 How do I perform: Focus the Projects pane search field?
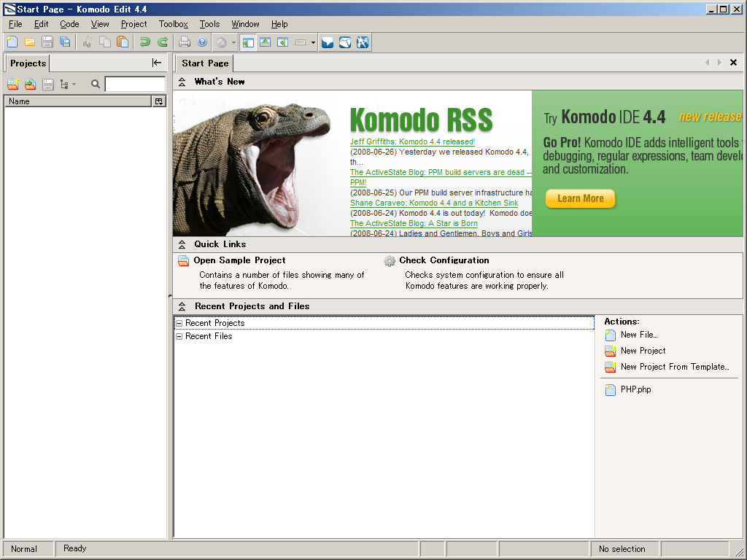coord(135,85)
